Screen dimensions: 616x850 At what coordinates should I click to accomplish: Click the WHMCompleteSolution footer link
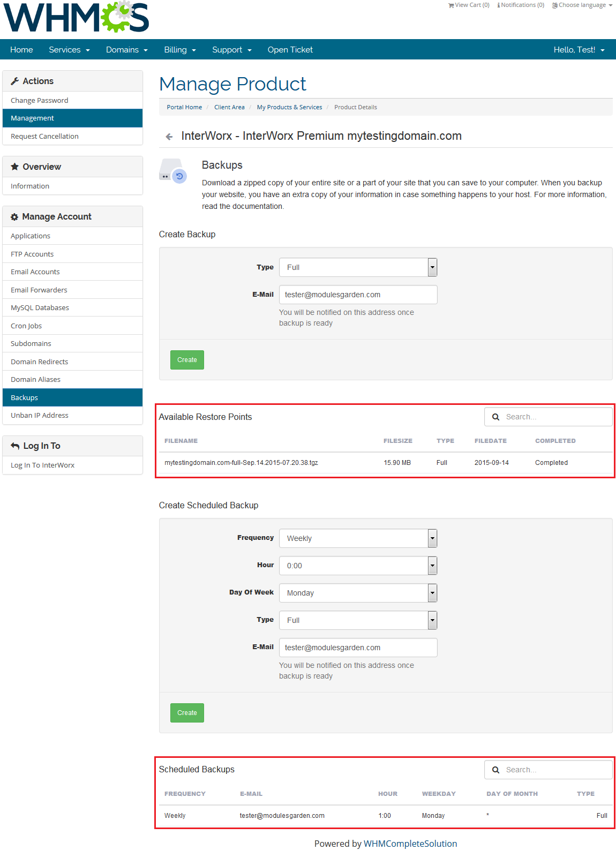coord(410,844)
